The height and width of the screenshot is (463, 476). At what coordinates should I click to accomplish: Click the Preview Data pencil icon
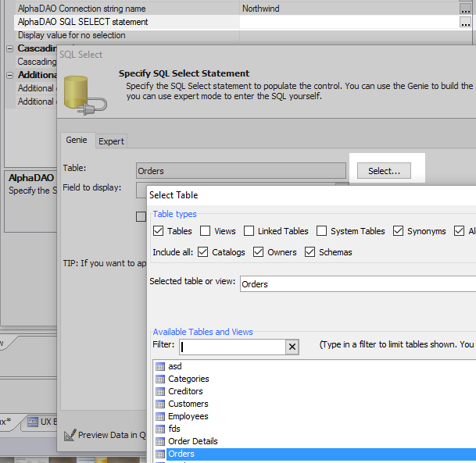[70, 435]
